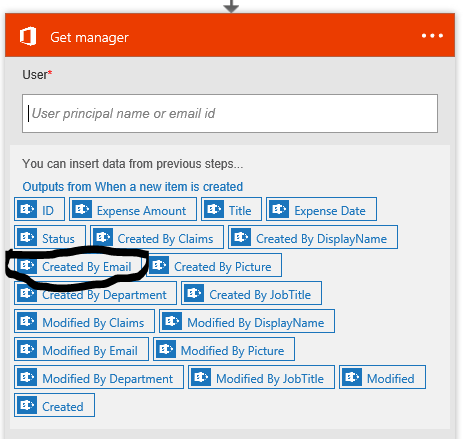Insert the Expense Amount token
This screenshot has width=475, height=439.
133,209
